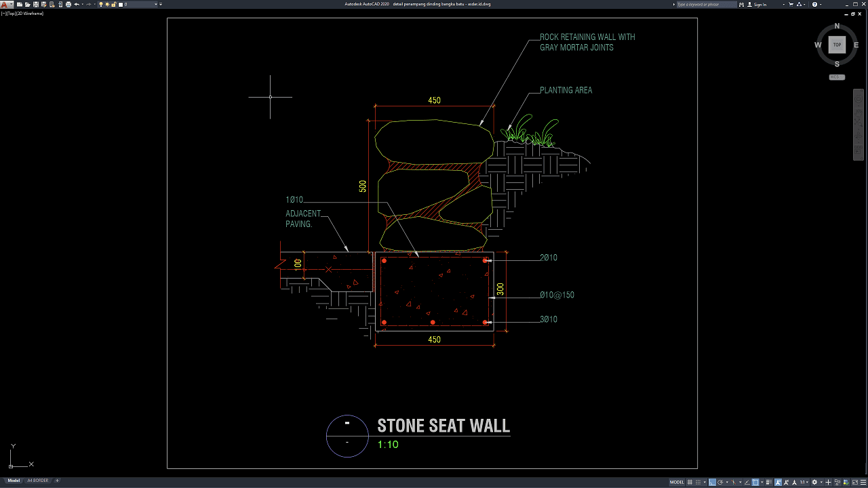
Task: Expand the annotation scale 1:1 dropdown
Action: tap(804, 482)
